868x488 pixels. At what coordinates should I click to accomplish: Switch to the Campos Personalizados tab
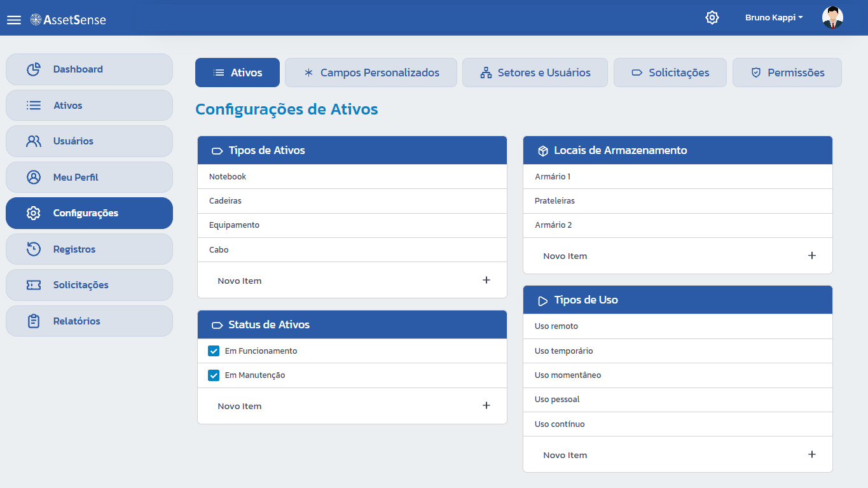[371, 73]
